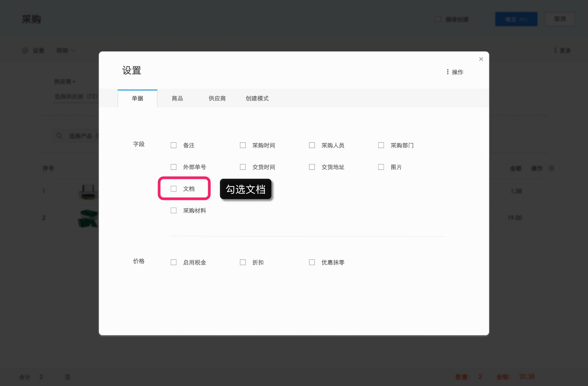Image resolution: width=588 pixels, height=386 pixels.
Task: Check the 图片 field checkbox
Action: [x=381, y=167]
